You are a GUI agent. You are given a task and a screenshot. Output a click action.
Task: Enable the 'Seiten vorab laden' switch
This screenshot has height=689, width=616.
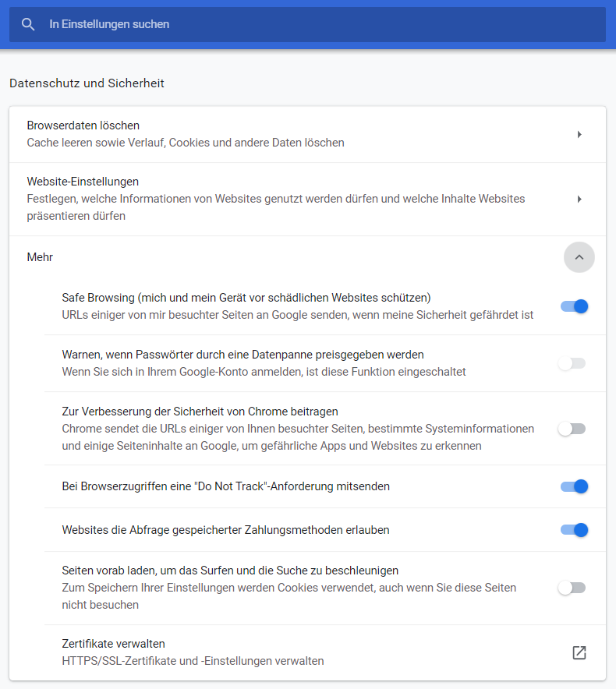pos(572,588)
